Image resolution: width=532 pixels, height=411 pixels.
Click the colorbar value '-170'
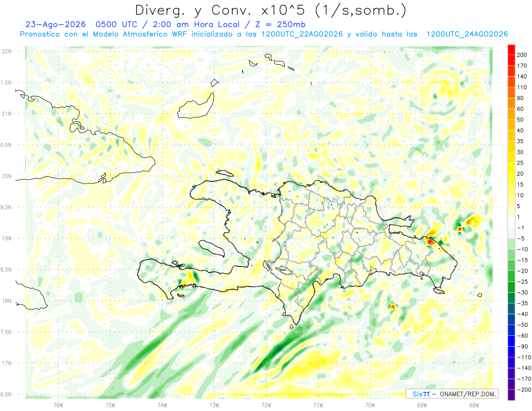coord(524,379)
